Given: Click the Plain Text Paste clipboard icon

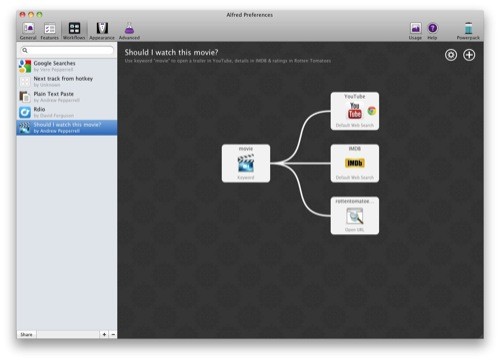Looking at the screenshot, I should coord(25,97).
